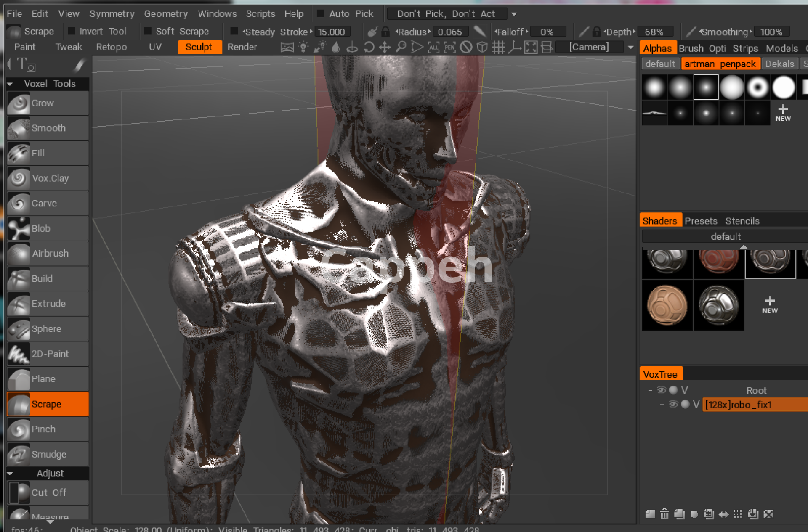
Task: Open the Geometry menu
Action: coord(165,14)
